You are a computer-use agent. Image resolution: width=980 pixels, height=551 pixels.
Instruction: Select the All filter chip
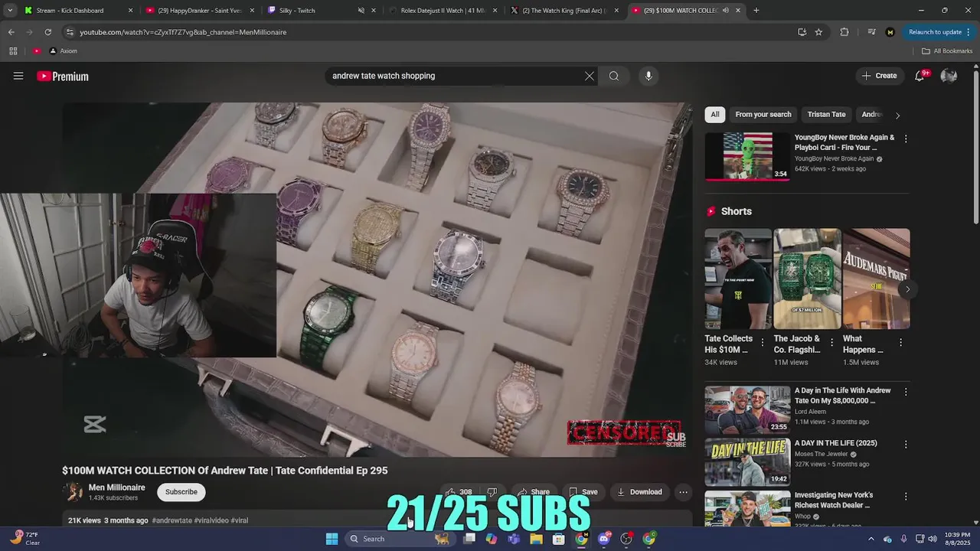click(x=715, y=115)
